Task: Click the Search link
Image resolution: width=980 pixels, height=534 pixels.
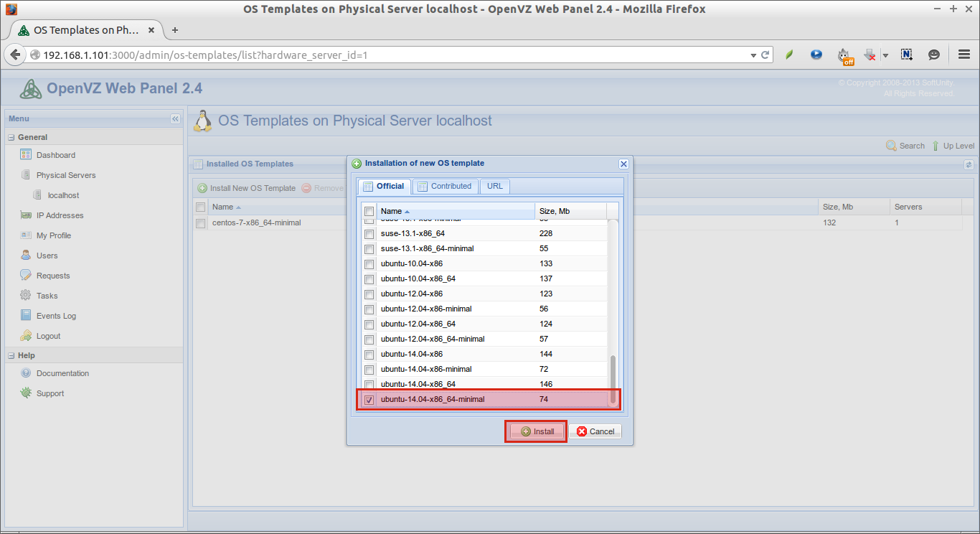Action: [x=912, y=146]
